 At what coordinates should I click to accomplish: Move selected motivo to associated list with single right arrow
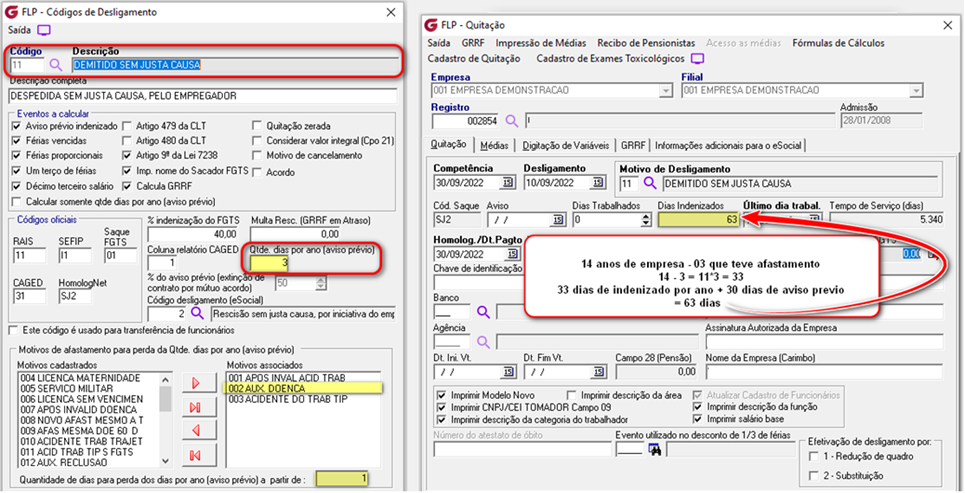(x=199, y=383)
